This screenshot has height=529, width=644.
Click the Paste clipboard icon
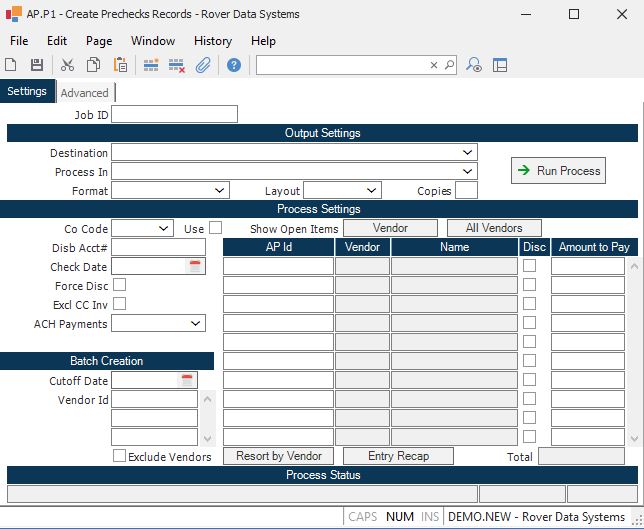click(120, 65)
